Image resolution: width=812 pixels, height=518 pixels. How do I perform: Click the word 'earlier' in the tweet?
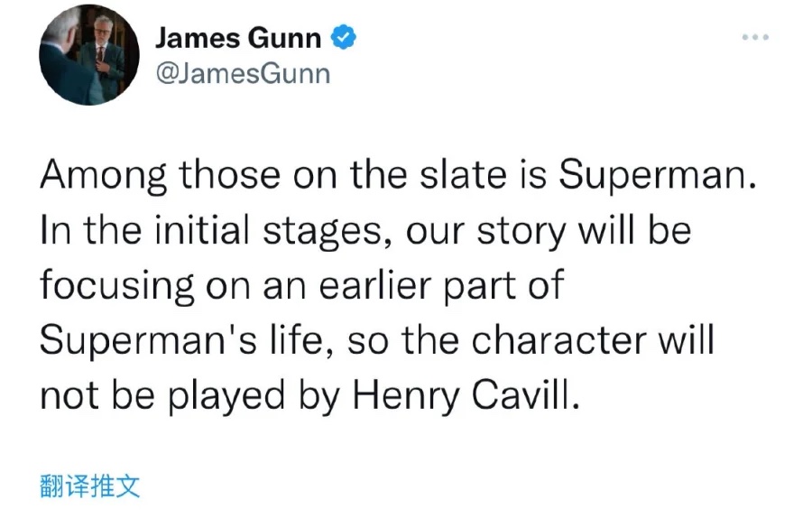tap(375, 285)
